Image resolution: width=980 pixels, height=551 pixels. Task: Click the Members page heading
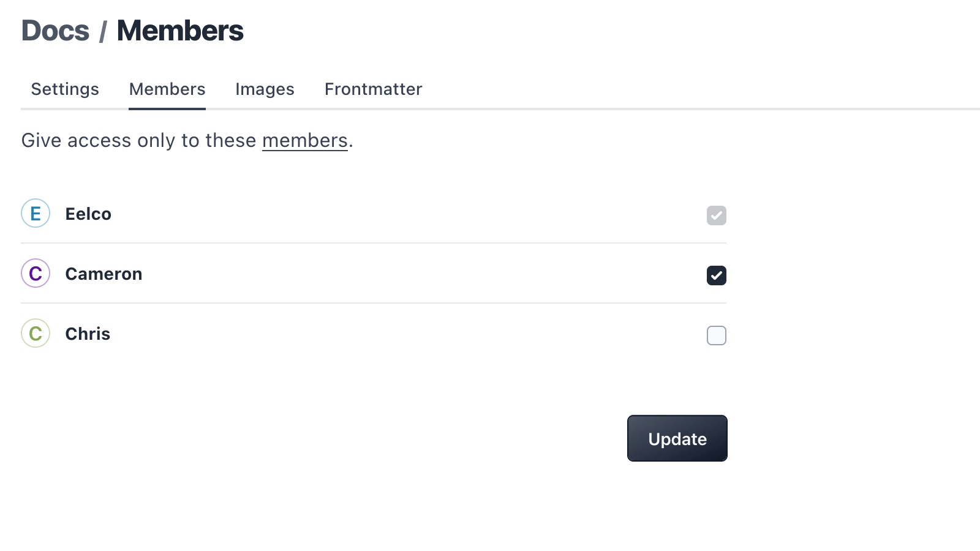(x=180, y=31)
